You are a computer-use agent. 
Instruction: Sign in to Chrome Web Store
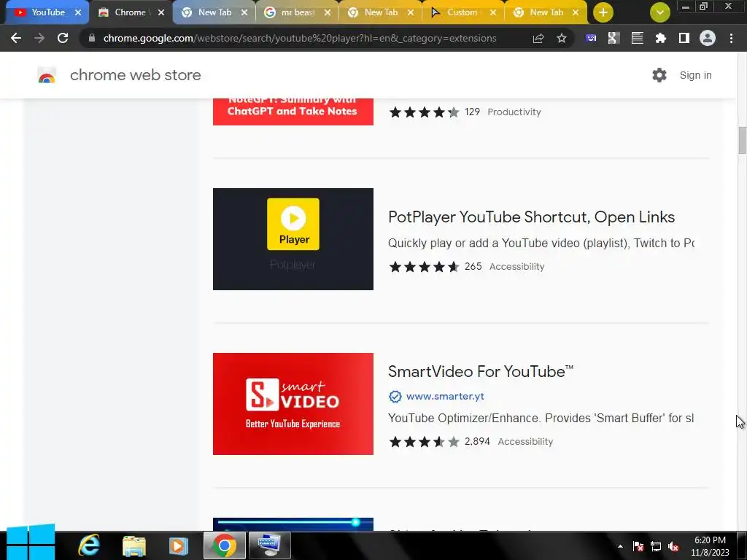[x=695, y=75]
